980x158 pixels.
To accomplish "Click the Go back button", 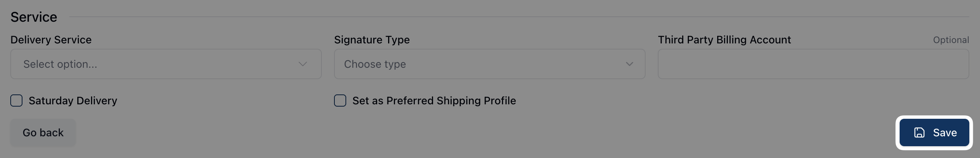I will click(x=43, y=132).
